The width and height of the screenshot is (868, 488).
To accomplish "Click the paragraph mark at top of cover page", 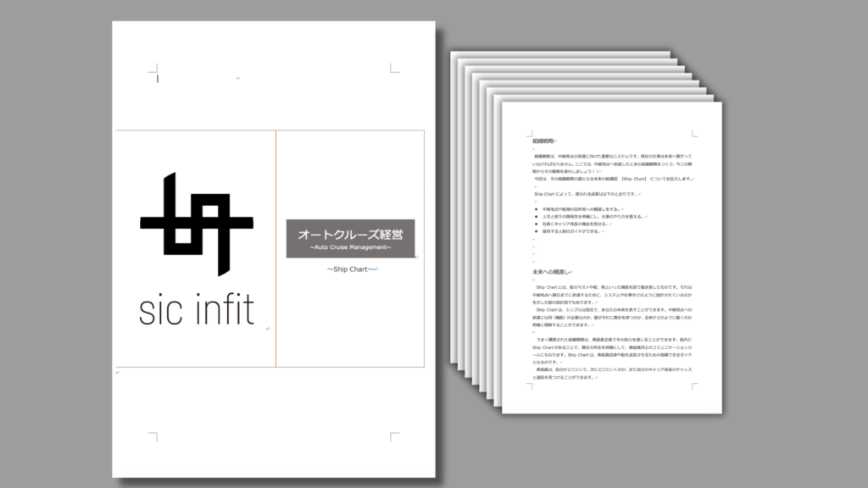I will [x=237, y=79].
